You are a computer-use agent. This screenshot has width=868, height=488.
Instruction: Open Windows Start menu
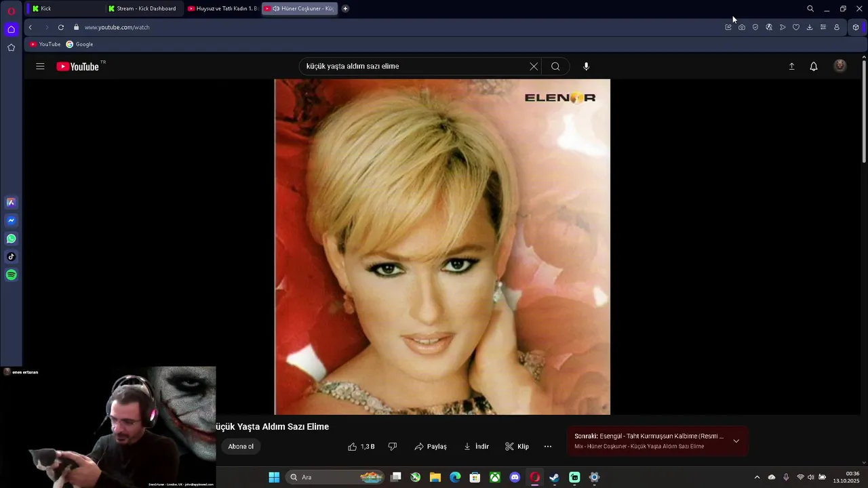click(274, 477)
